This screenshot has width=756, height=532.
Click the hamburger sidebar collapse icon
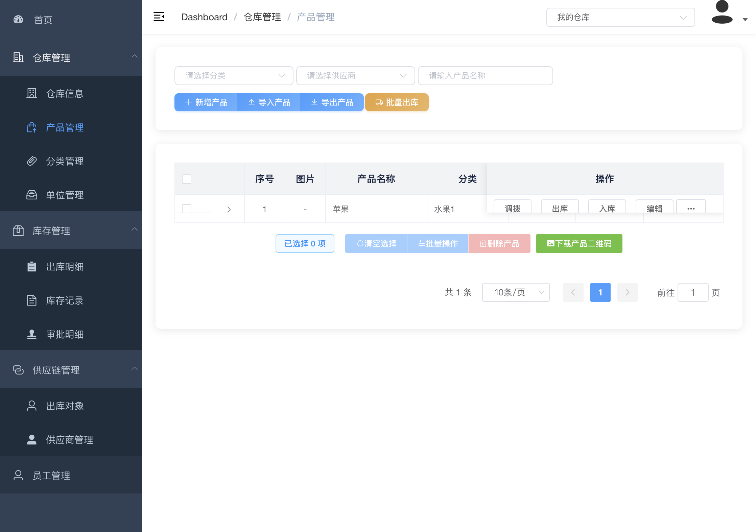[x=159, y=17]
